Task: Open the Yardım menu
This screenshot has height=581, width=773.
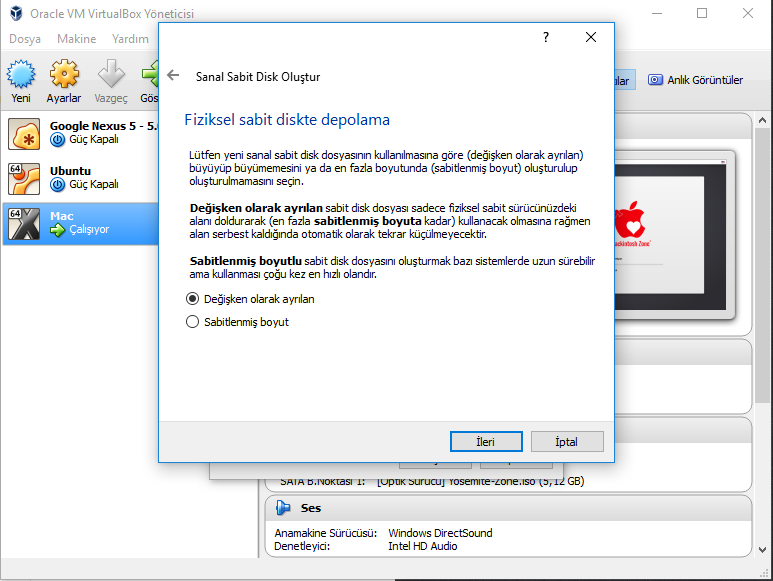Action: click(x=130, y=39)
